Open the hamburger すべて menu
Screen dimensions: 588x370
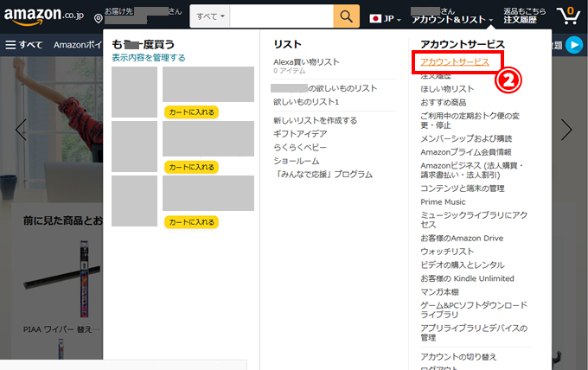(x=24, y=45)
